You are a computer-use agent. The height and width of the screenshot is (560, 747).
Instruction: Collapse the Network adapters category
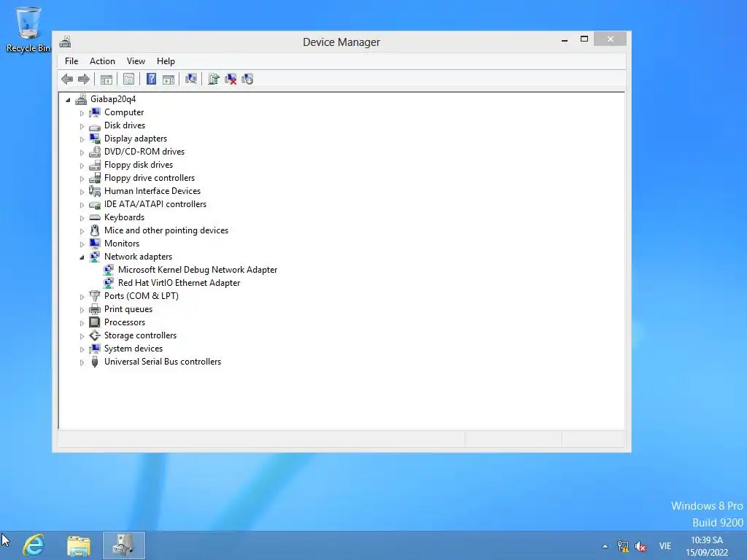[x=82, y=257]
